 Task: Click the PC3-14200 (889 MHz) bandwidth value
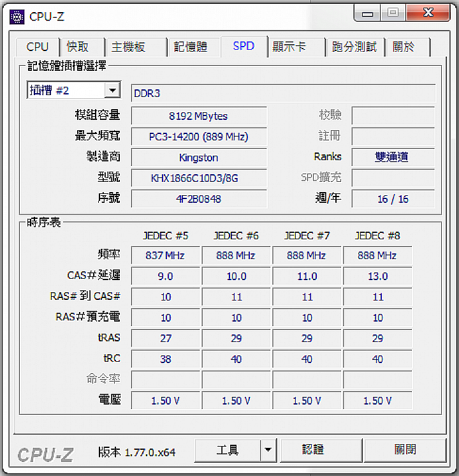coord(199,137)
